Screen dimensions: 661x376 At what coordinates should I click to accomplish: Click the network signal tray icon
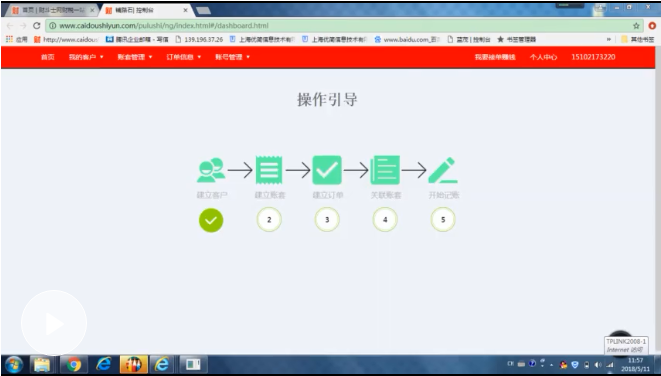610,365
